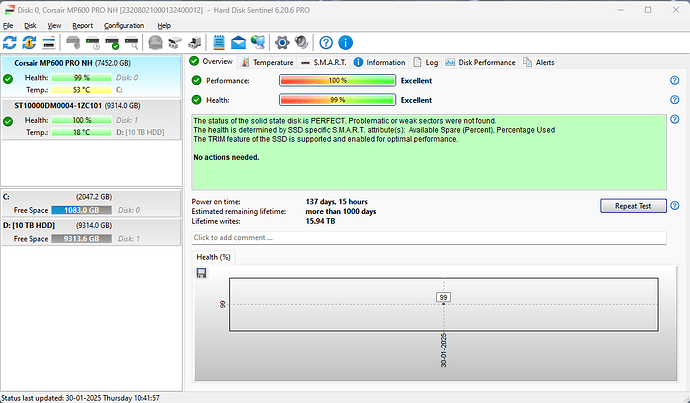
Task: Click the blue info circle toolbar icon
Action: [345, 42]
